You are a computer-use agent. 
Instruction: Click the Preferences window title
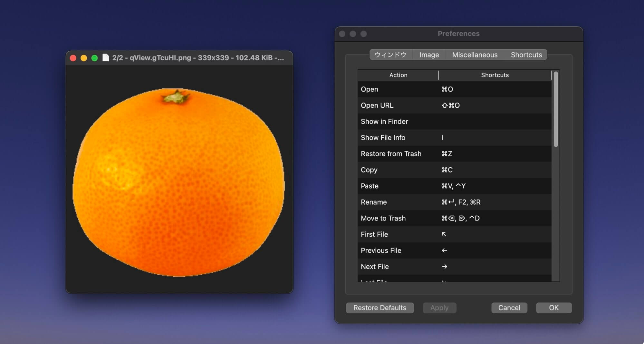click(x=458, y=34)
